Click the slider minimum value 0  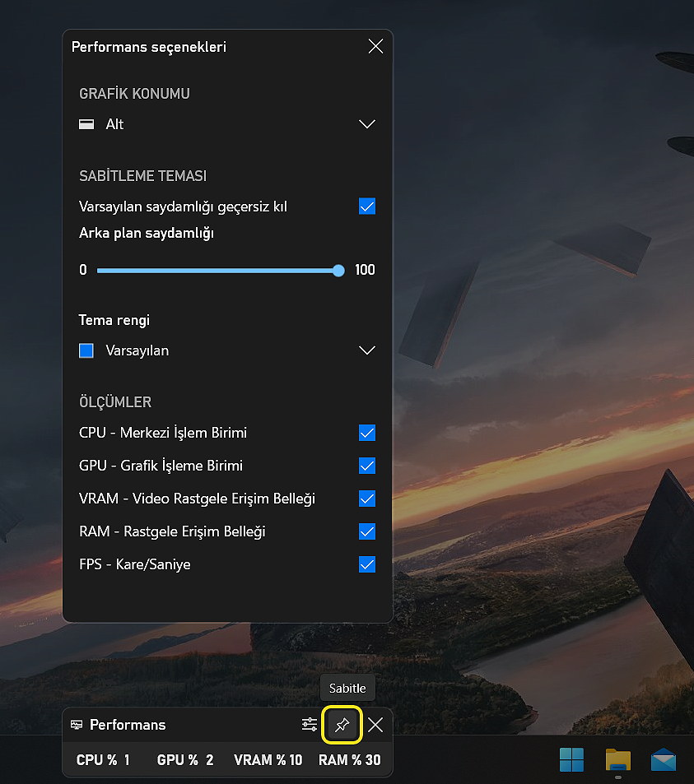[83, 270]
